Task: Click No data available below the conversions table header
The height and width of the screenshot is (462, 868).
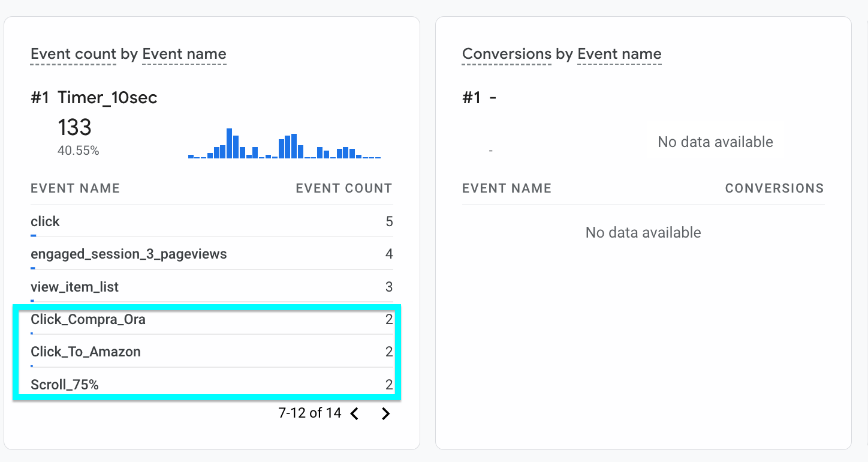Action: click(643, 232)
